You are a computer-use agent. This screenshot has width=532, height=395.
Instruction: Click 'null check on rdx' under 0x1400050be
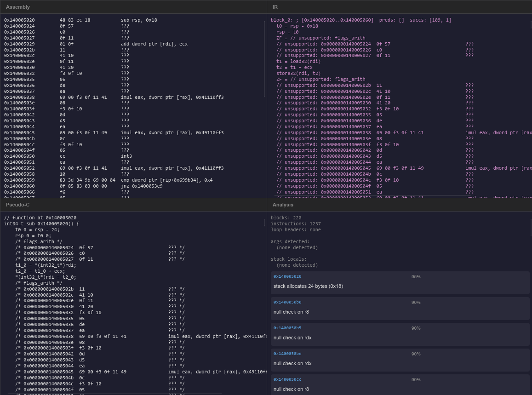[292, 363]
